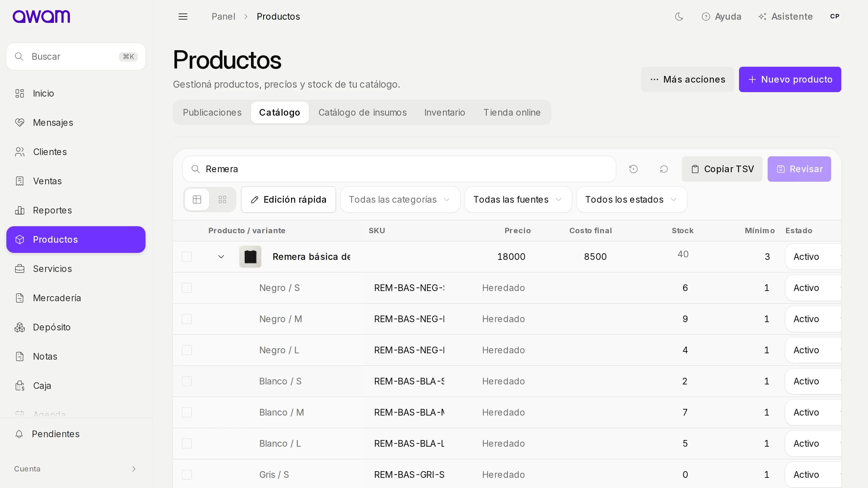This screenshot has height=488, width=868.
Task: Switch to grid view
Action: click(x=222, y=200)
